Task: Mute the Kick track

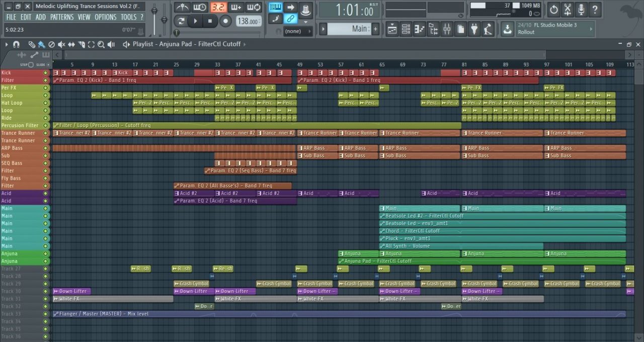Action: pos(46,73)
